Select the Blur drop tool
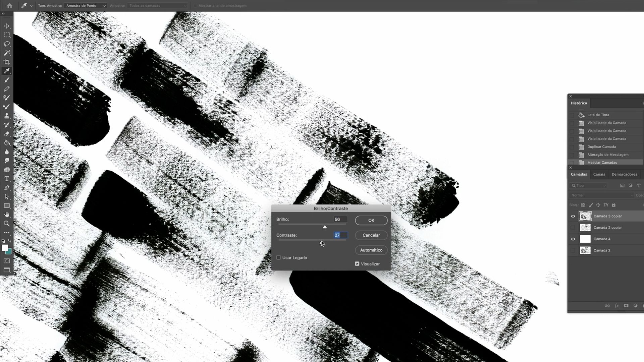Image resolution: width=644 pixels, height=362 pixels. pos(7,152)
